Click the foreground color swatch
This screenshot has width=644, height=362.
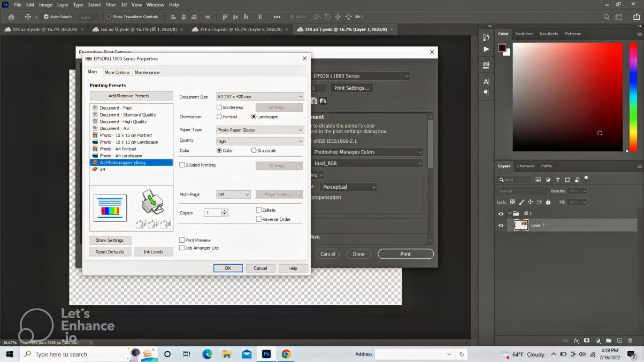click(502, 48)
